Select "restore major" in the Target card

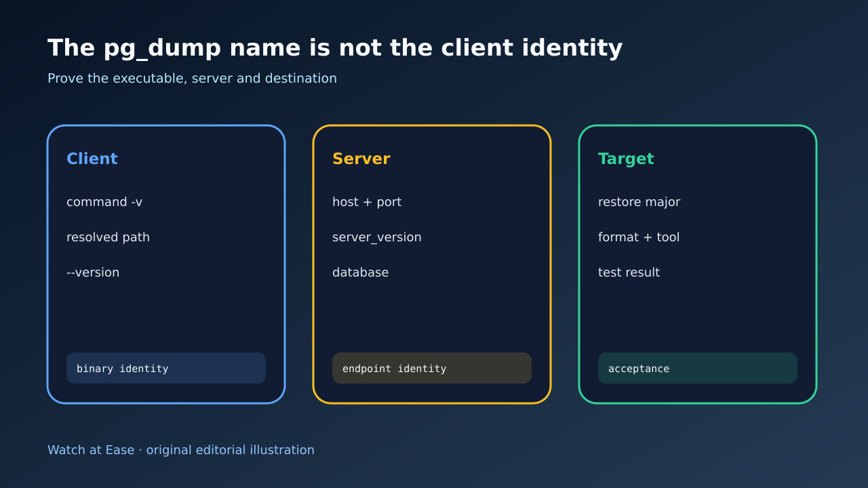639,202
